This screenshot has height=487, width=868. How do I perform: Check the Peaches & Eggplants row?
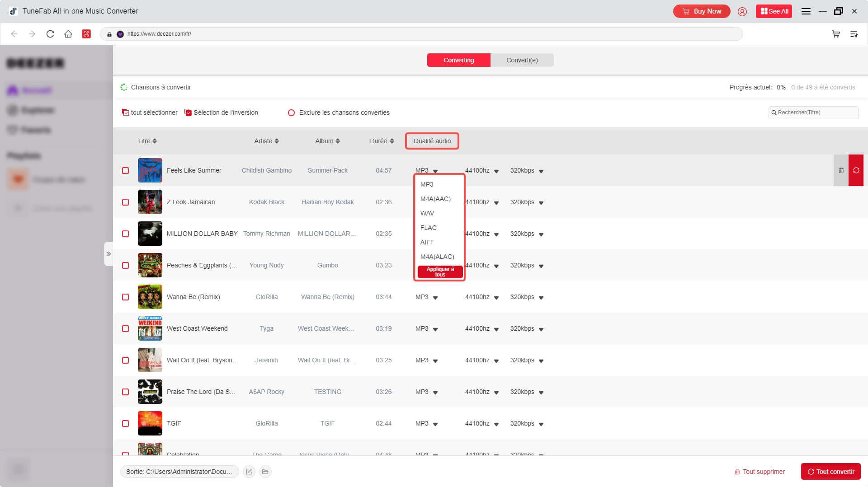click(x=126, y=265)
